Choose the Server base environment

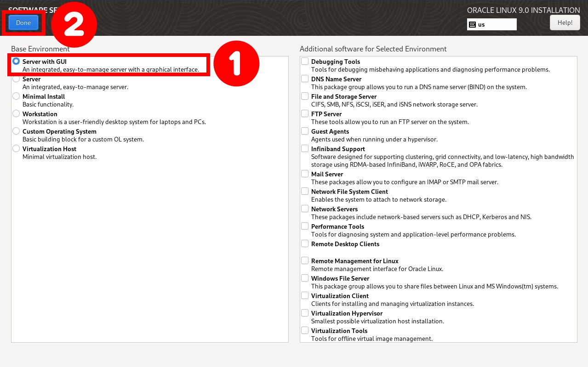17,79
